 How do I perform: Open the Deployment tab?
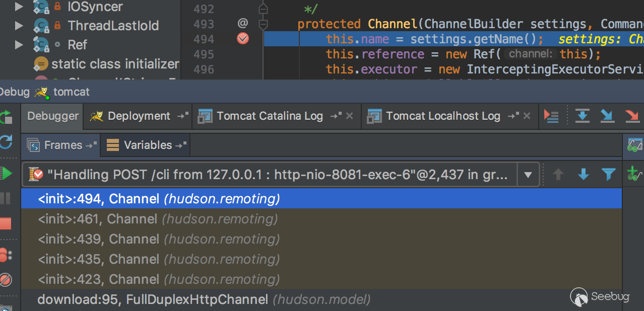click(x=139, y=116)
